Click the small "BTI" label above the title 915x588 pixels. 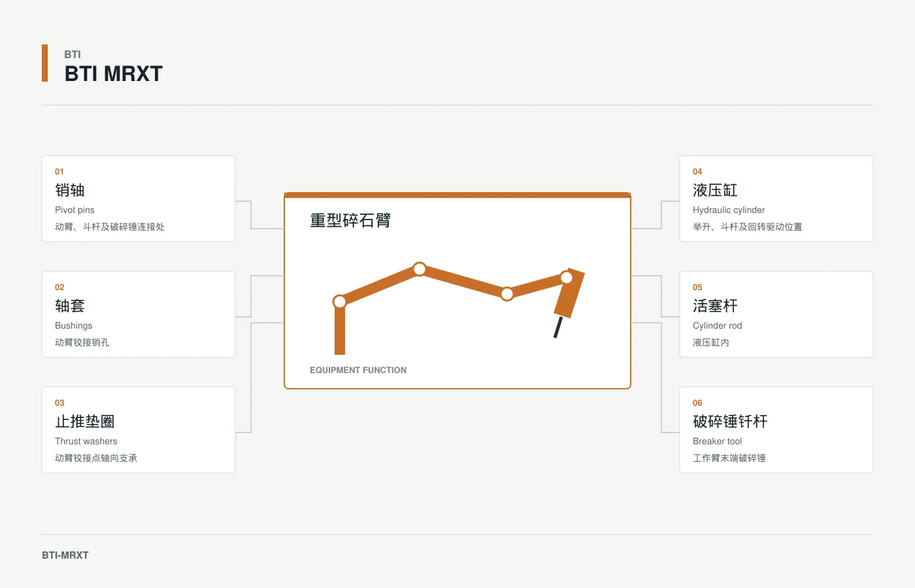tap(73, 54)
